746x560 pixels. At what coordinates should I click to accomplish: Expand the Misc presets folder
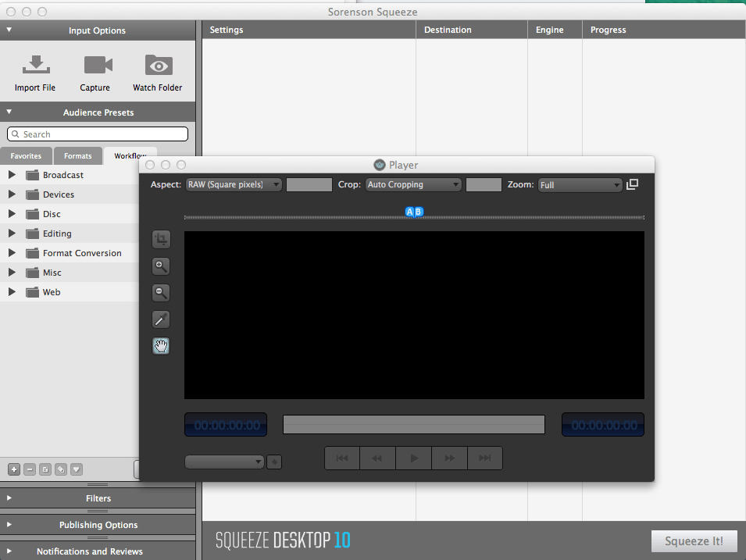point(12,273)
